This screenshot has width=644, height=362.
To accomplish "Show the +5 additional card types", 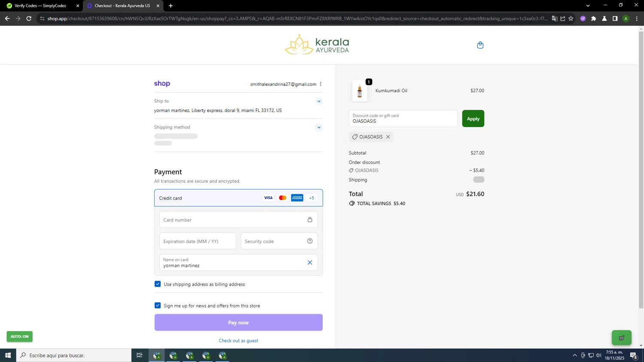I will [x=312, y=198].
